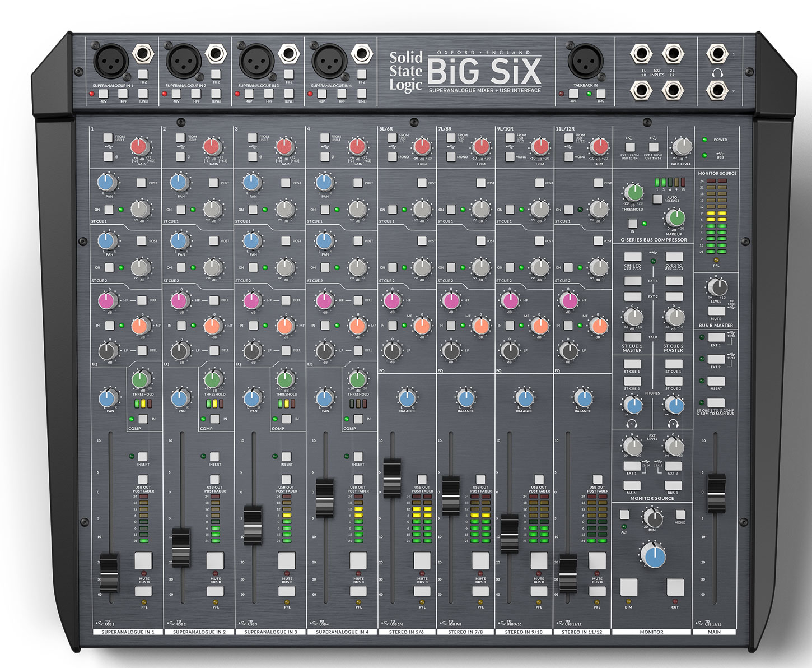
Task: Engage HI-Z on SuperAnalogue In 4
Action: (x=362, y=74)
